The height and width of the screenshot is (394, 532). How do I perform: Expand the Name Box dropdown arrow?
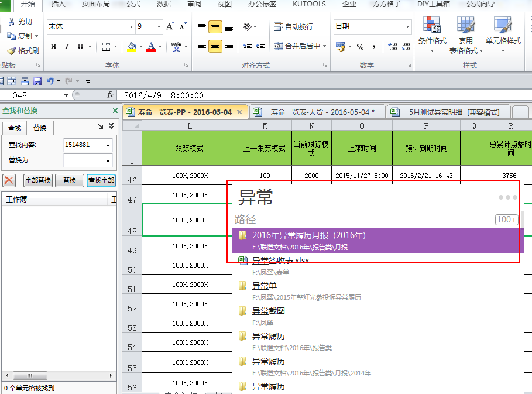[66, 95]
